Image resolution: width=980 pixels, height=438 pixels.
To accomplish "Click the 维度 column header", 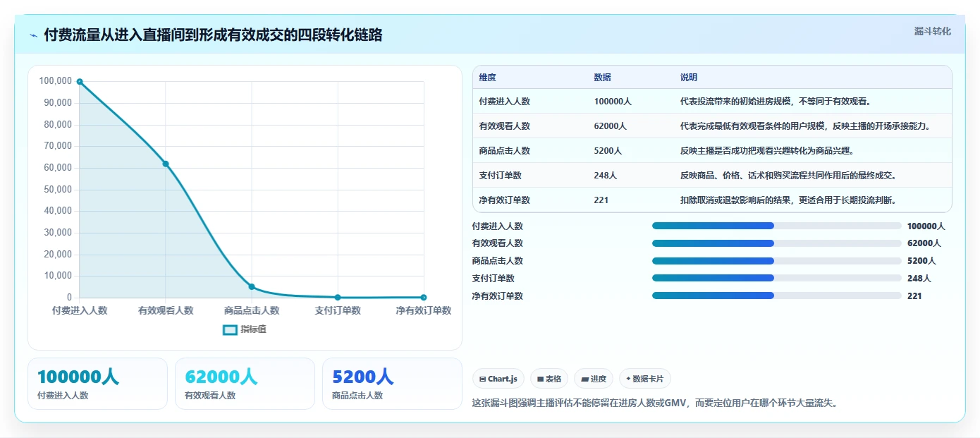I will click(487, 77).
